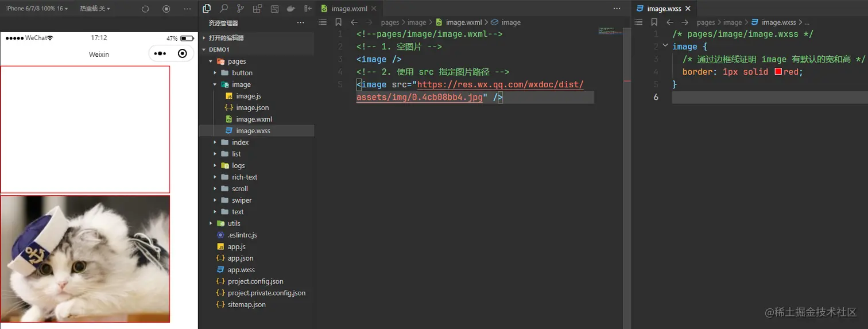Click the cat image in simulator

click(85, 259)
